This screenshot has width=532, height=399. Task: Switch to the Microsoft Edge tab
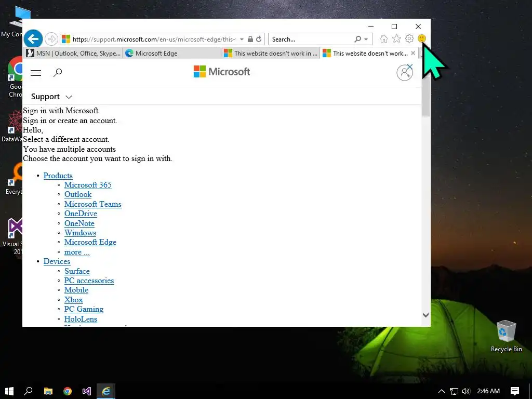(x=171, y=54)
